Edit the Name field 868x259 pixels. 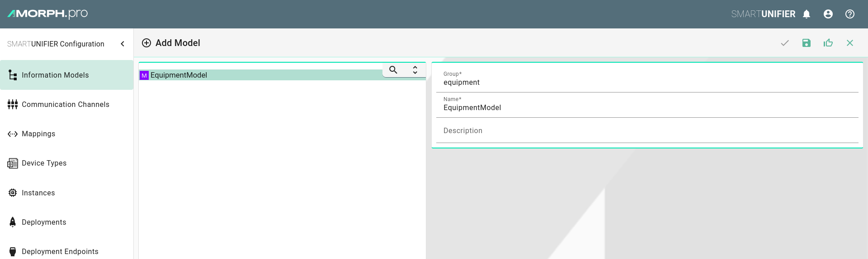pos(647,105)
